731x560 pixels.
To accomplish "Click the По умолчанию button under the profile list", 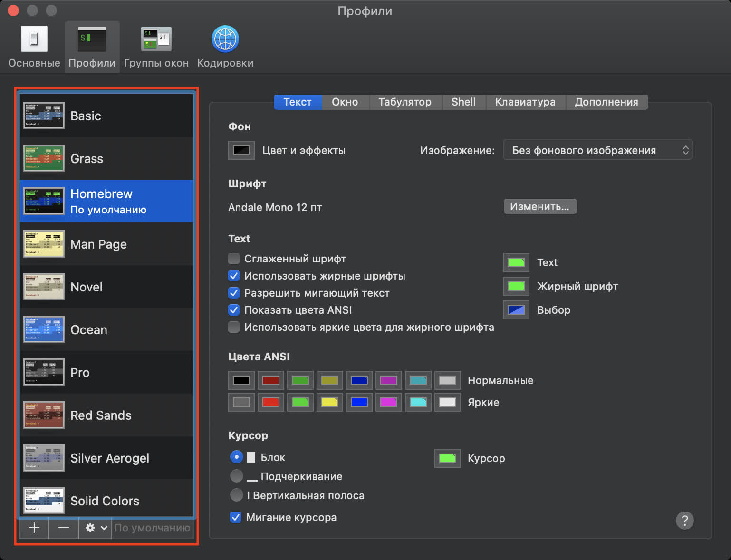I will click(x=153, y=528).
